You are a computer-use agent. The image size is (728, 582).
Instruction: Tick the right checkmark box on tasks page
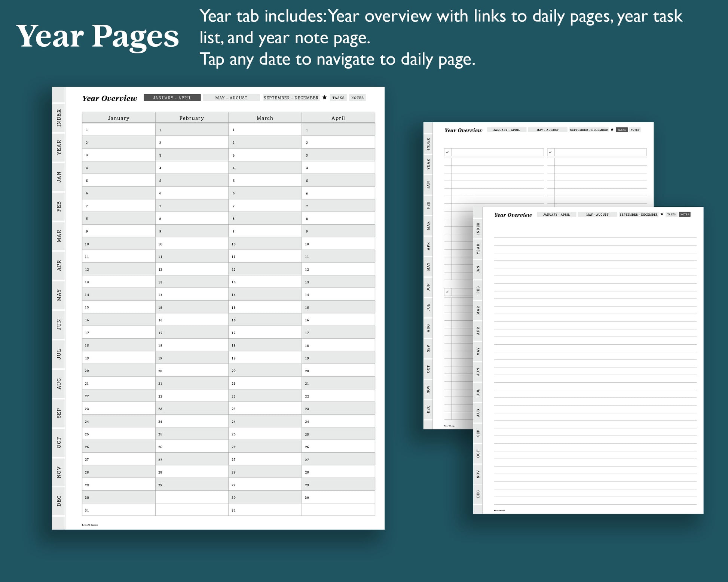click(550, 152)
